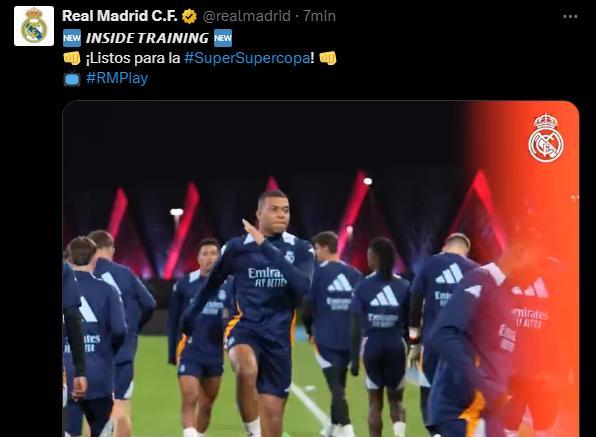Open the Real Madrid profile avatar
Image resolution: width=596 pixels, height=437 pixels.
(x=34, y=26)
